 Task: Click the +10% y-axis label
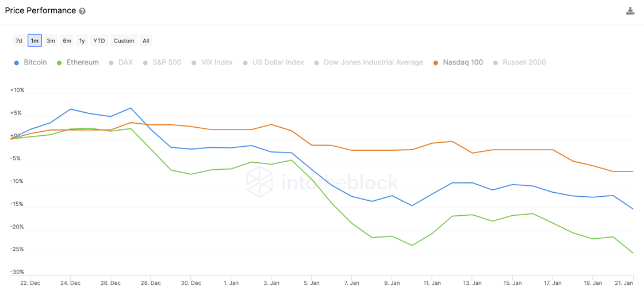coord(17,90)
